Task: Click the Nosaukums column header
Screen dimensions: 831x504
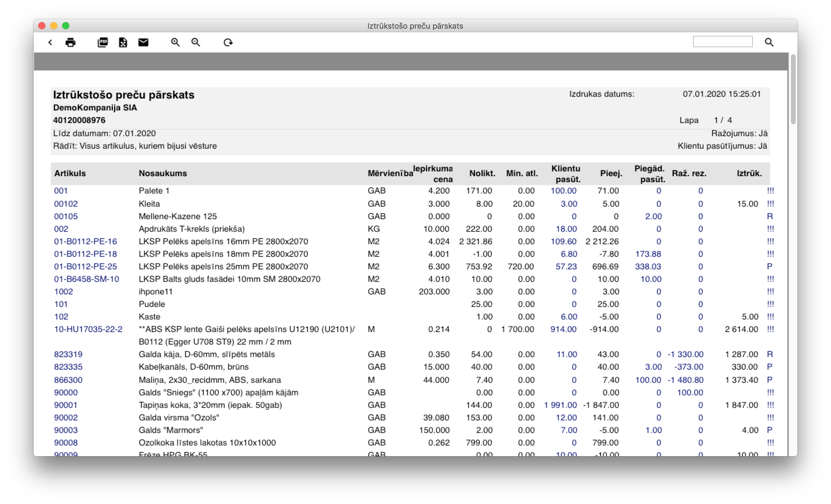Action: pyautogui.click(x=162, y=173)
